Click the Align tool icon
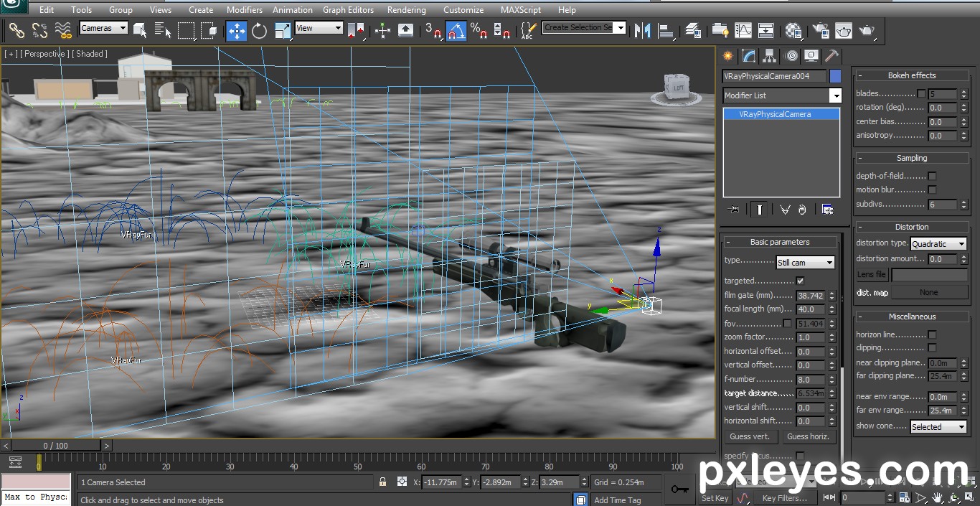 click(666, 30)
